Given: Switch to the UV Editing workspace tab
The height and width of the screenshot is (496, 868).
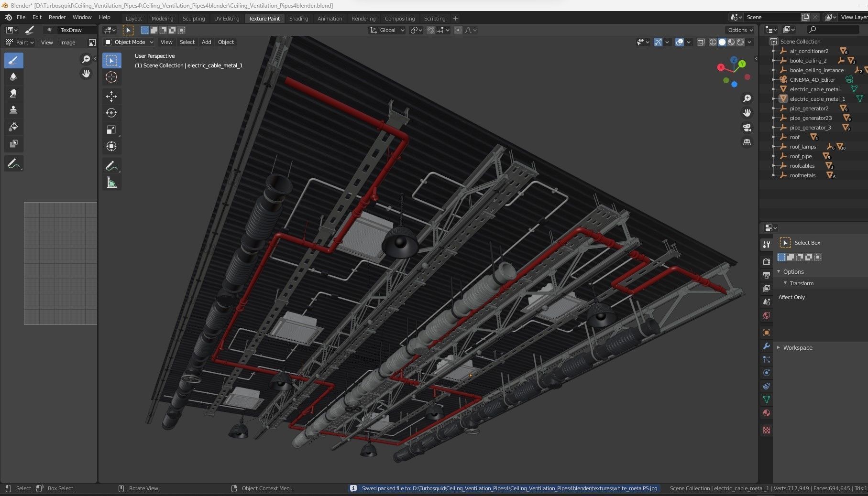Looking at the screenshot, I should (227, 19).
